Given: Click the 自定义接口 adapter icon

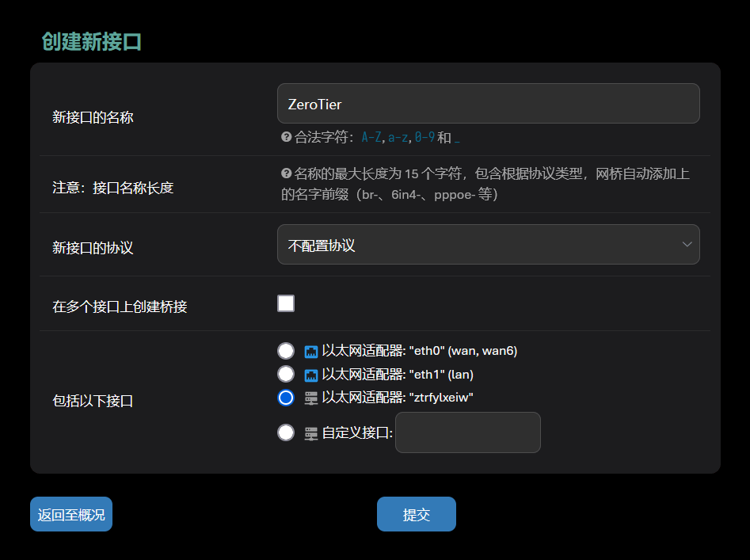Looking at the screenshot, I should click(x=311, y=433).
